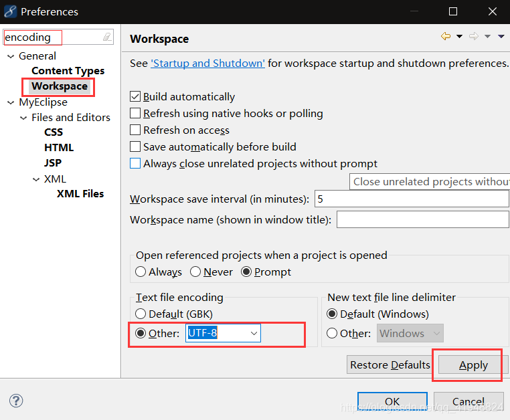Select XML Files preferences item
This screenshot has height=420, width=510.
coord(80,194)
